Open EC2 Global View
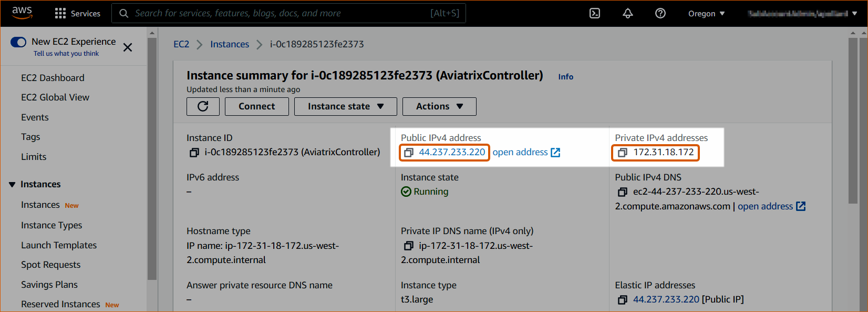868x312 pixels. 55,97
